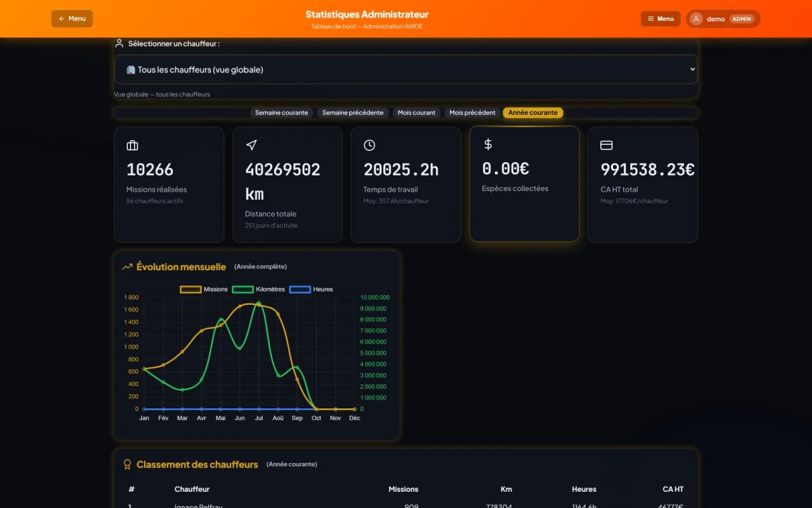Click the Jul label on chart axis

tap(259, 418)
